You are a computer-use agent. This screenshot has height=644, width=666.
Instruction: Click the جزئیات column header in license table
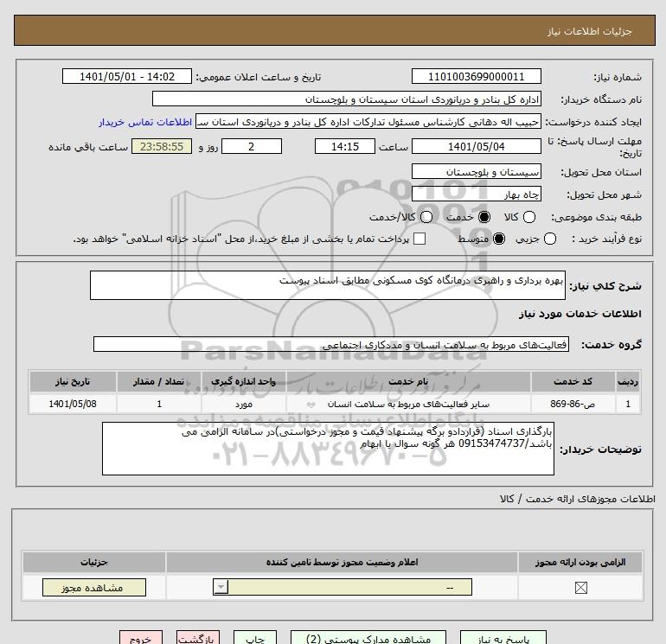[94, 563]
